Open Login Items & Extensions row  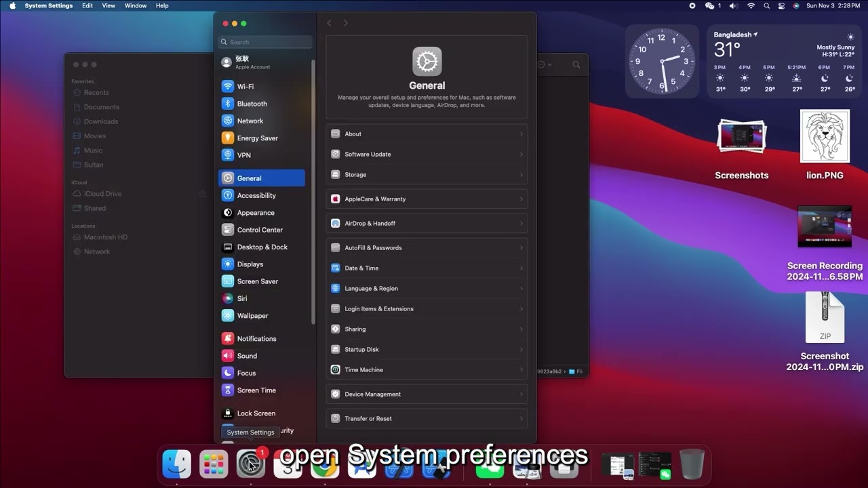coord(427,309)
